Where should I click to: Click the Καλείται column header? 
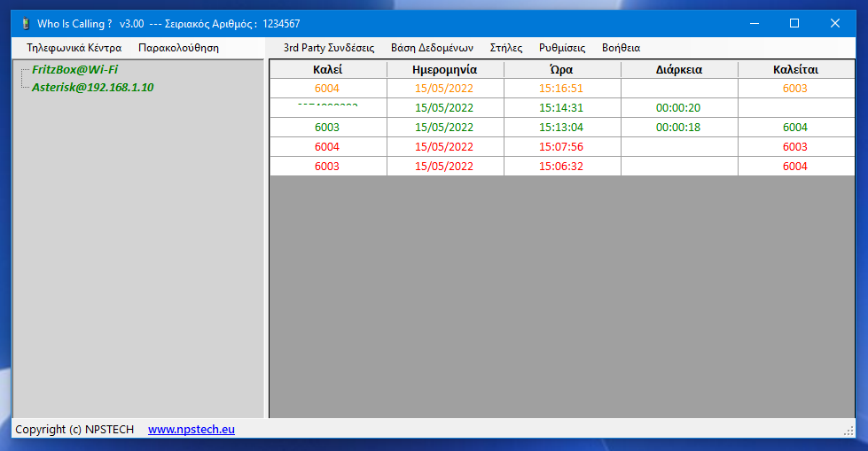795,70
